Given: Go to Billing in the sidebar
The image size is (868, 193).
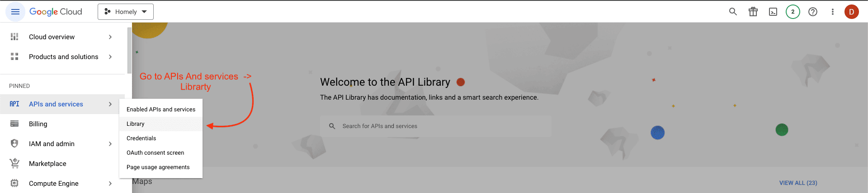Looking at the screenshot, I should click(38, 124).
